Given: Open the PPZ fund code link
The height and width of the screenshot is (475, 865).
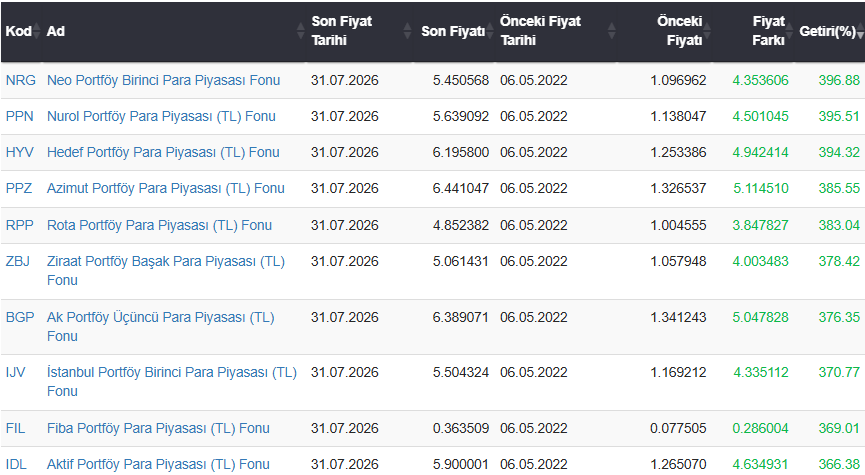Looking at the screenshot, I should tap(19, 188).
